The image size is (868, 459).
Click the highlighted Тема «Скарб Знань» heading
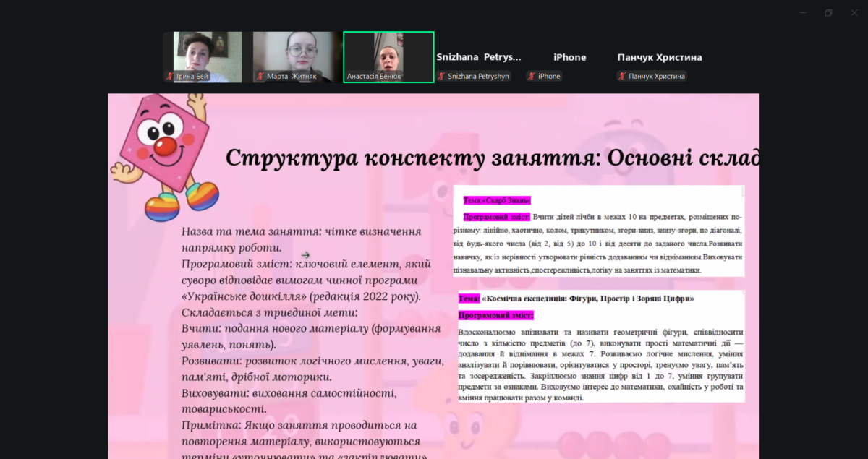497,200
